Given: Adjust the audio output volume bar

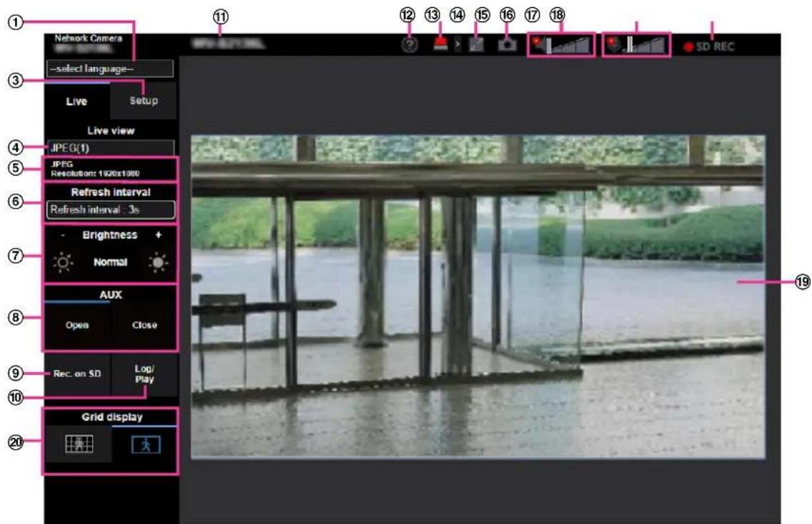Looking at the screenshot, I should [x=645, y=45].
